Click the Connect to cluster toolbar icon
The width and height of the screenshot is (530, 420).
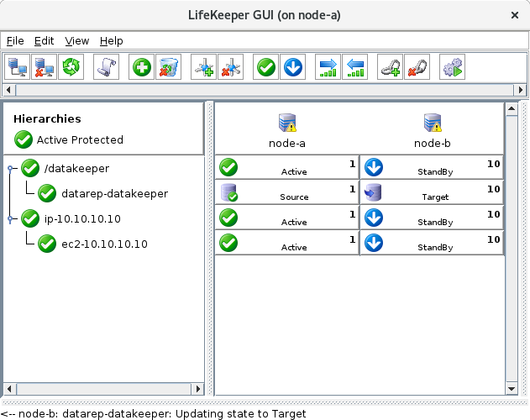(18, 67)
